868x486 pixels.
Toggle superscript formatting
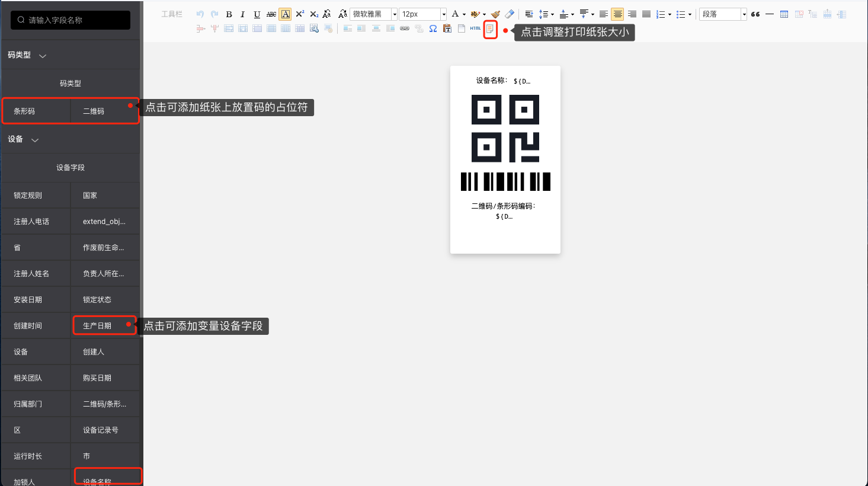(x=300, y=14)
